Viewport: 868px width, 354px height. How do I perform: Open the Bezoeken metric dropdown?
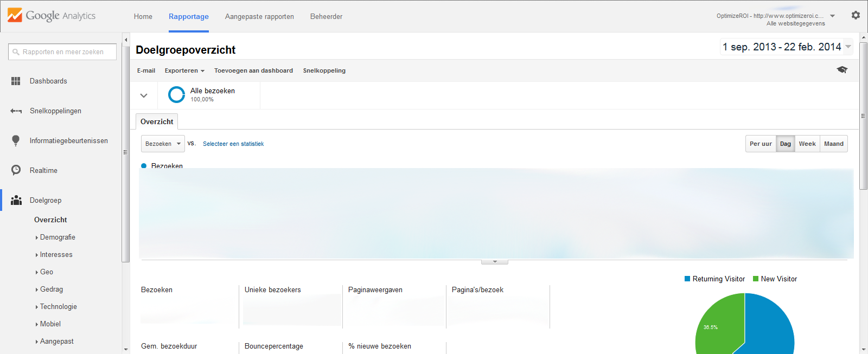click(x=163, y=144)
